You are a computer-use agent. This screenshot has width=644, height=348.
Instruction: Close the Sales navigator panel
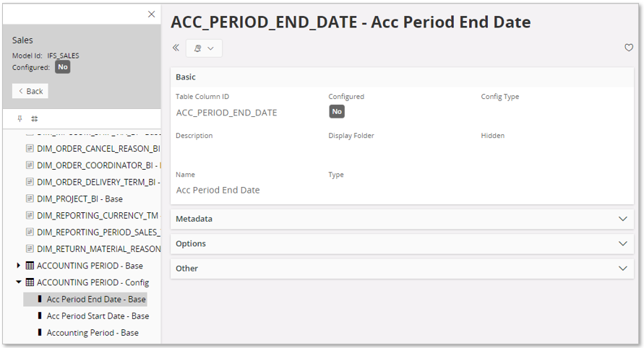[151, 14]
